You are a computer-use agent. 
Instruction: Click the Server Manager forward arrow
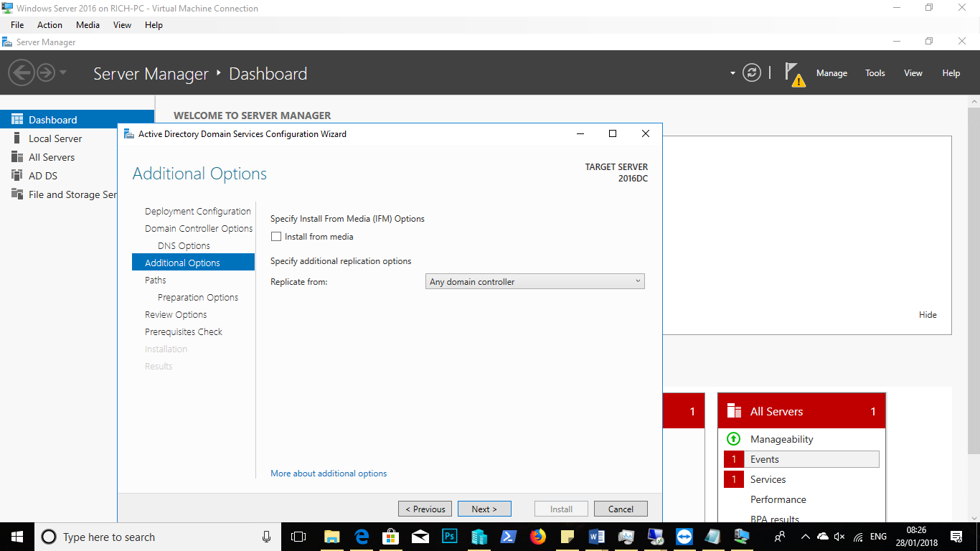point(46,72)
